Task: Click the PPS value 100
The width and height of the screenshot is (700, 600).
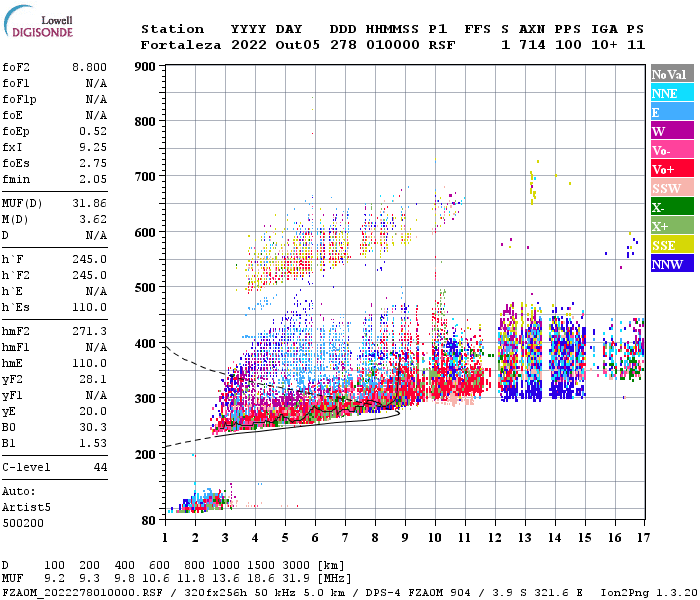Action: (568, 45)
